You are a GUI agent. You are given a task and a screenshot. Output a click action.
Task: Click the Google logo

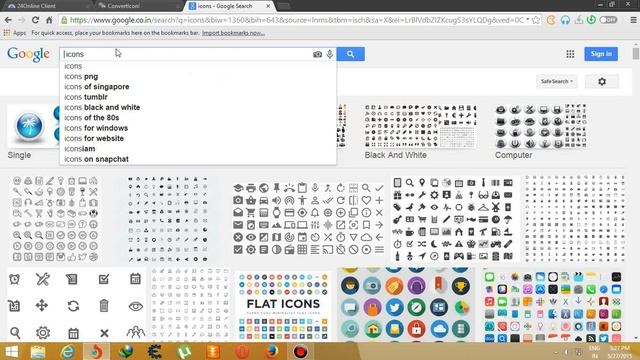point(29,54)
